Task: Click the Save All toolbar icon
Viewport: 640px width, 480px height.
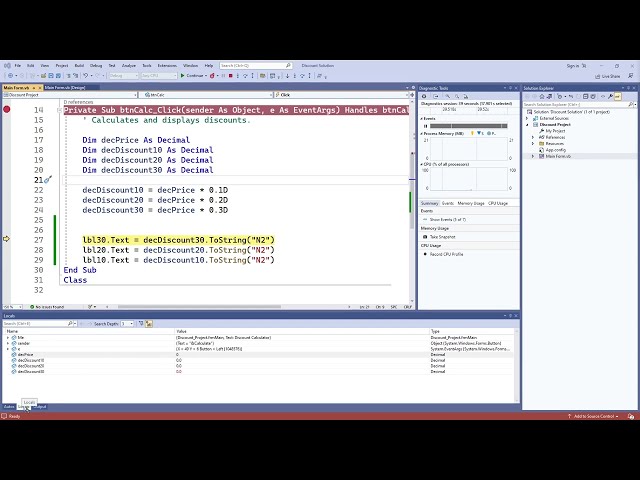Action: click(58, 76)
